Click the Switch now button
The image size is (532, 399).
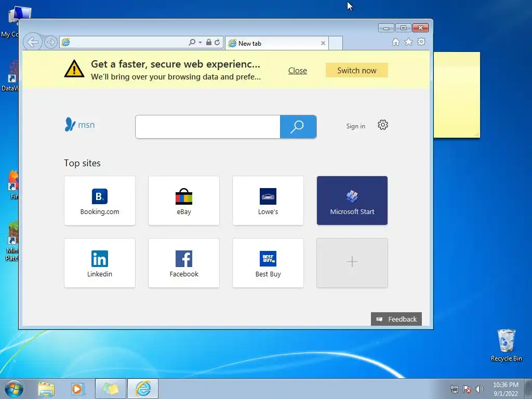click(356, 70)
